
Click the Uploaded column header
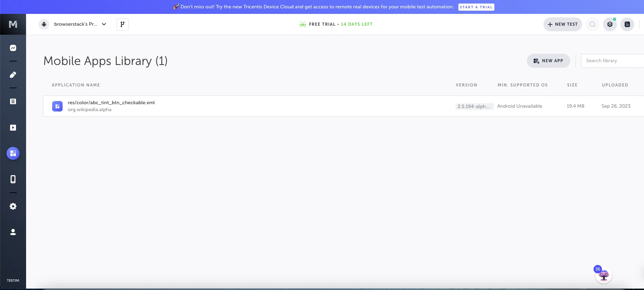[x=615, y=85]
